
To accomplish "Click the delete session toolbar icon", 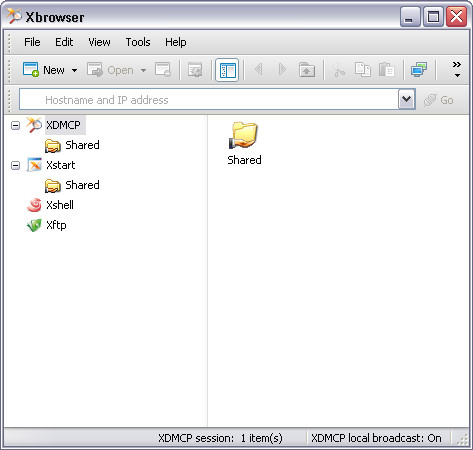I will click(163, 70).
